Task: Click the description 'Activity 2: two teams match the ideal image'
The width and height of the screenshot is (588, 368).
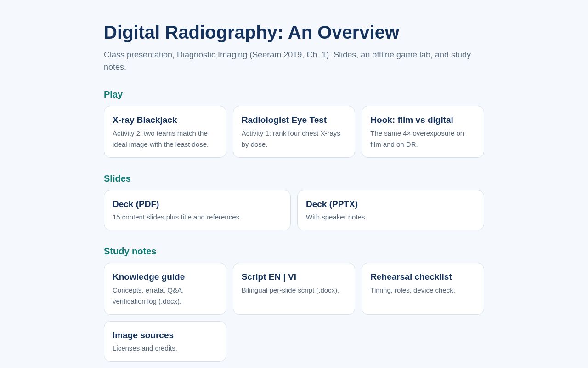Action: [x=160, y=138]
